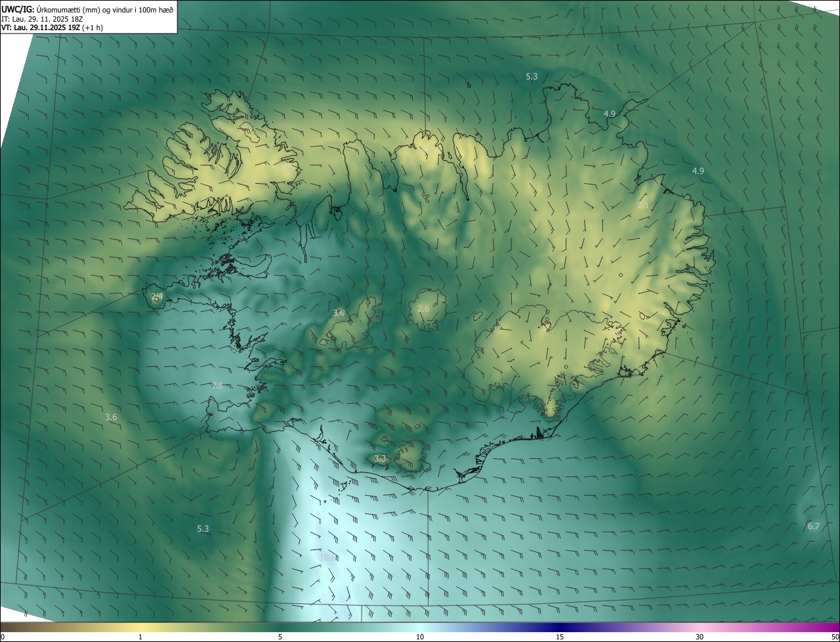Click the 3.3 value label near Eyjafjallajökull
Screen dimensions: 840x642
coord(380,458)
